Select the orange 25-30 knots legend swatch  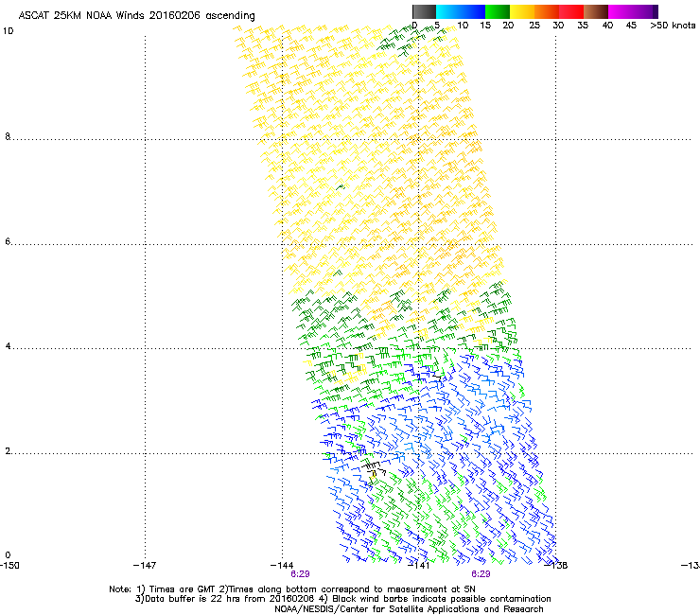point(547,11)
